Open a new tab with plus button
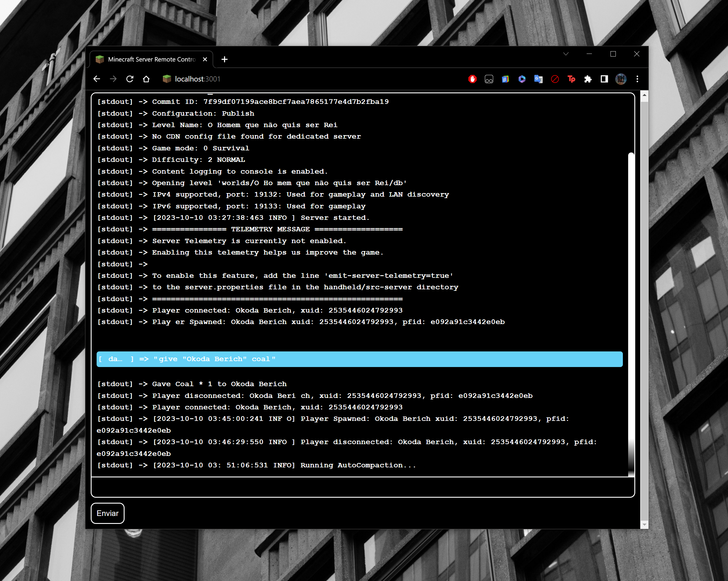This screenshot has width=728, height=581. coord(224,59)
